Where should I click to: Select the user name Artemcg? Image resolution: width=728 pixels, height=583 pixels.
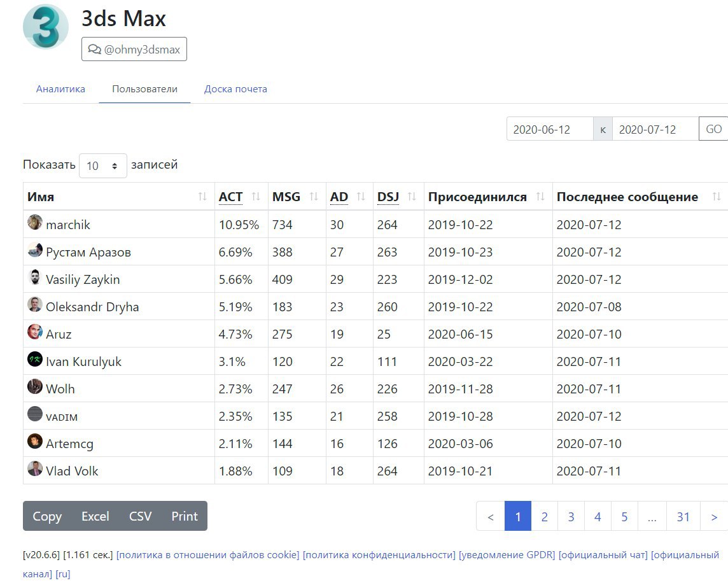tap(69, 444)
